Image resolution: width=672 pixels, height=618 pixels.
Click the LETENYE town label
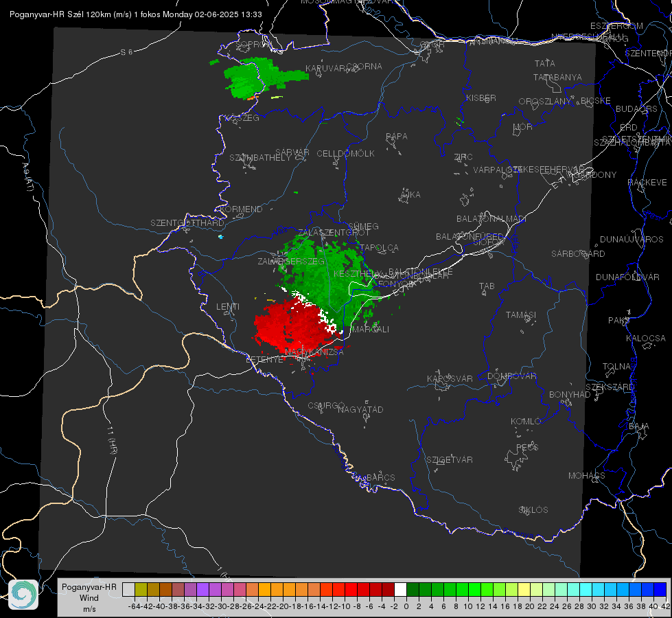point(264,360)
